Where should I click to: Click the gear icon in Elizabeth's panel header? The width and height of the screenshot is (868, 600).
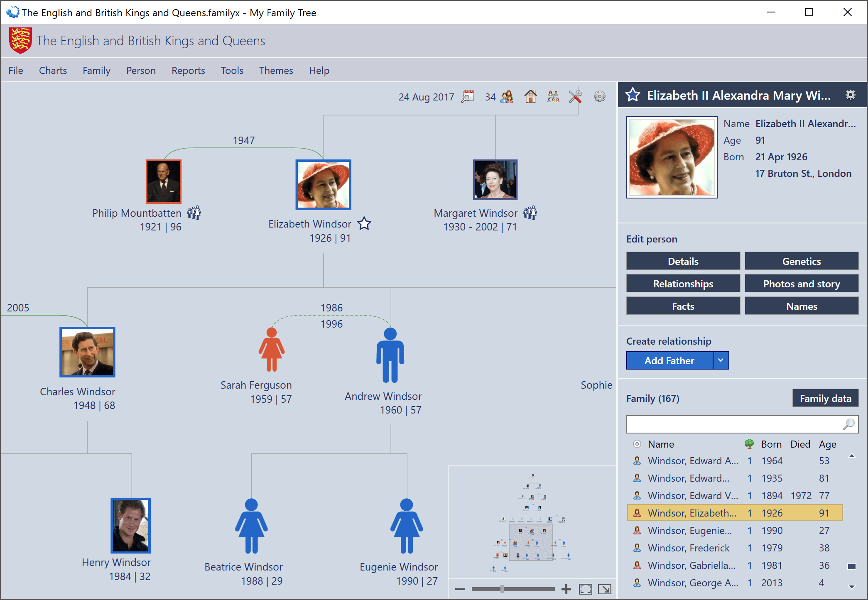[850, 95]
